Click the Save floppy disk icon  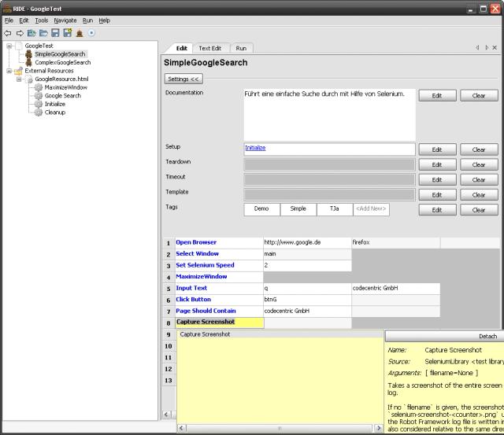click(x=55, y=33)
